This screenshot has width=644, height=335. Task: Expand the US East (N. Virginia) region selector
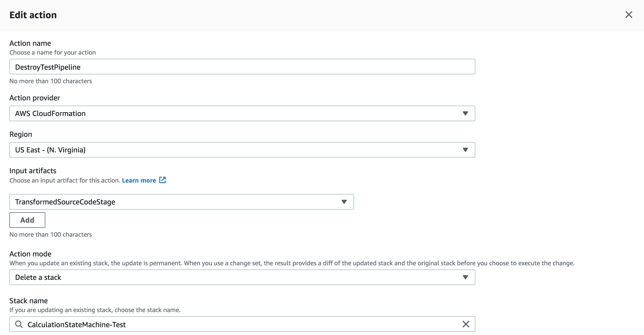click(242, 150)
